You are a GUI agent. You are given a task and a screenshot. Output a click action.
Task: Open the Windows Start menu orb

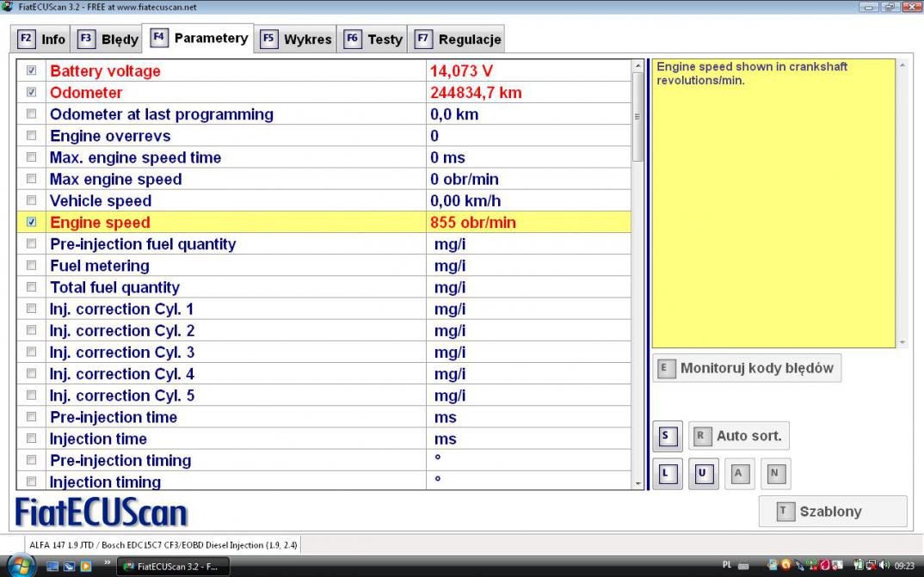21,565
